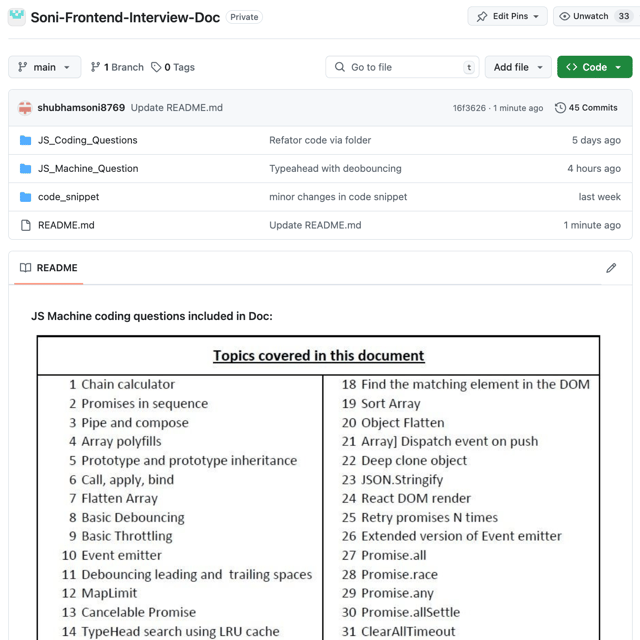This screenshot has width=640, height=640.
Task: Click the pencil edit README icon
Action: point(611,268)
